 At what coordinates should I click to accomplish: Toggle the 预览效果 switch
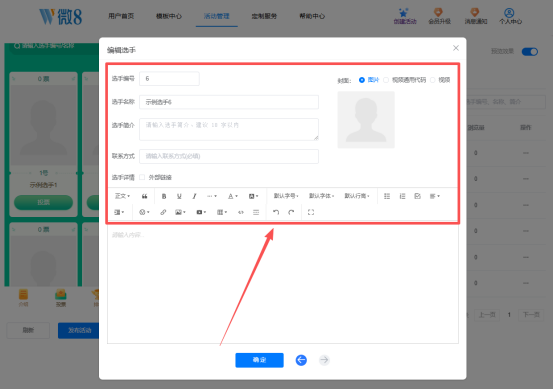point(530,52)
